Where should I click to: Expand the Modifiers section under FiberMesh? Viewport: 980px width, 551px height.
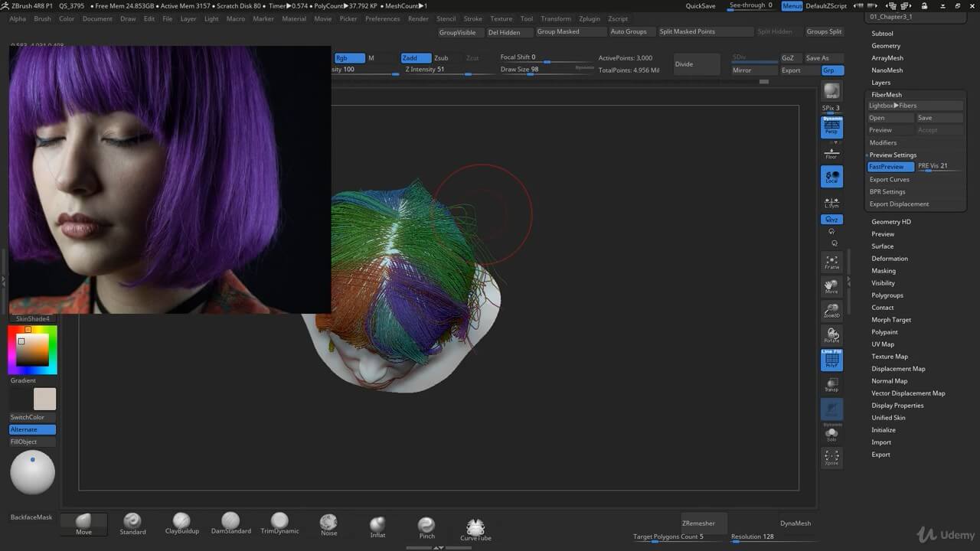883,142
